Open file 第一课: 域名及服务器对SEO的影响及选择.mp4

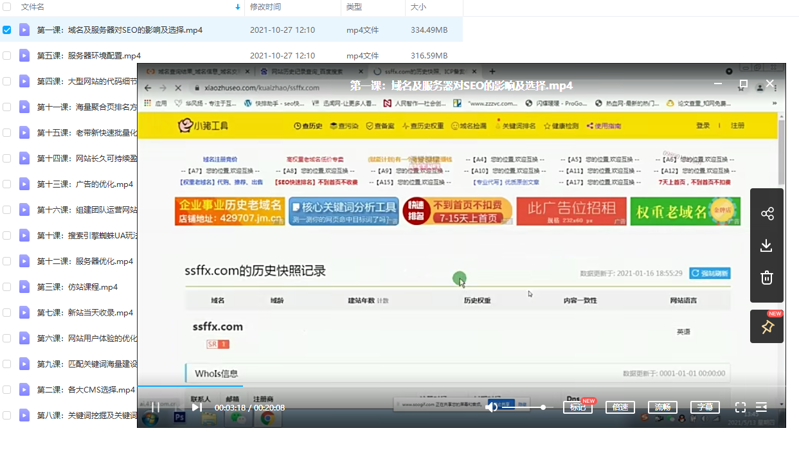tap(120, 30)
